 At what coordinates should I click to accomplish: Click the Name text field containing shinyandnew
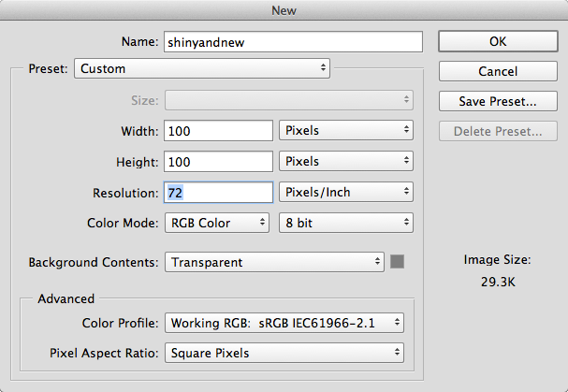click(293, 42)
